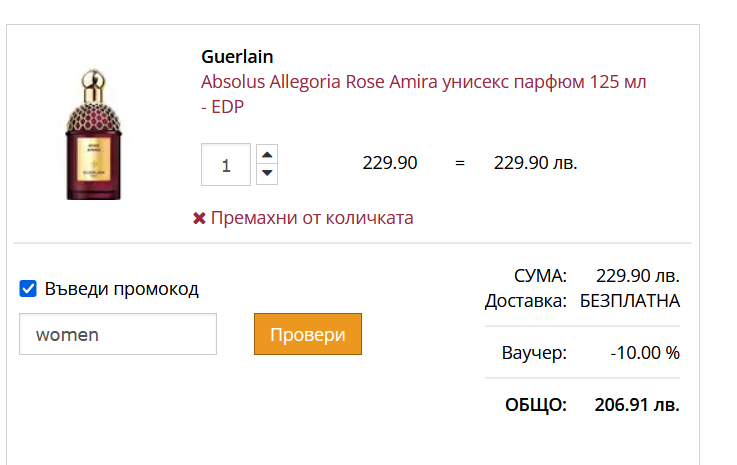The width and height of the screenshot is (737, 465).
Task: Open the Absolus Allegoria Rose Amira product link
Action: click(423, 82)
